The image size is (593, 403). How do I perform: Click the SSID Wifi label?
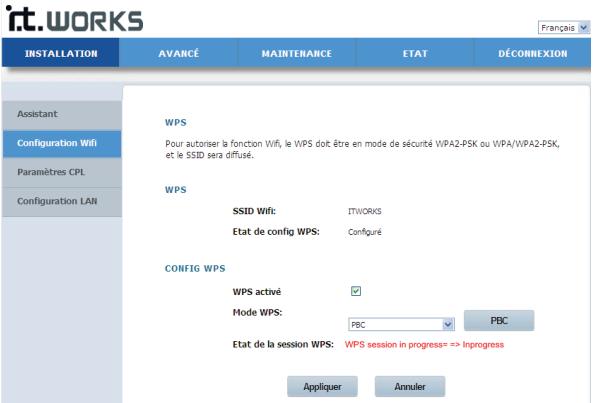pyautogui.click(x=254, y=211)
